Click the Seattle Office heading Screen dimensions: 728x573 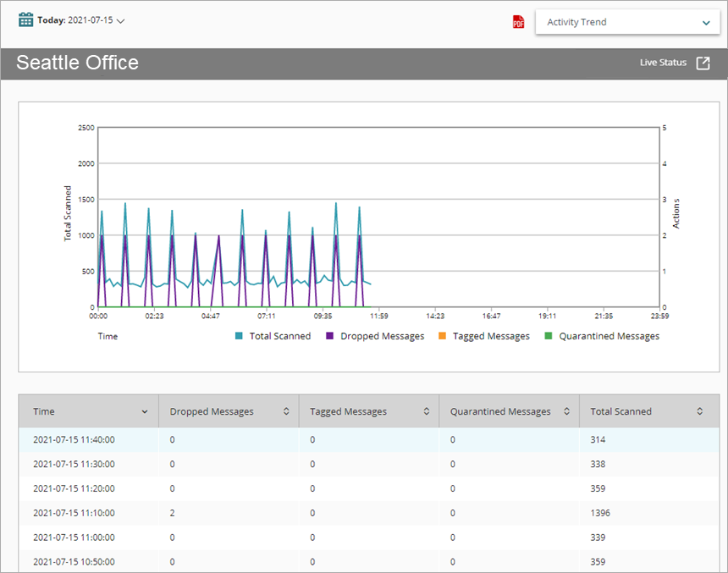click(x=78, y=62)
